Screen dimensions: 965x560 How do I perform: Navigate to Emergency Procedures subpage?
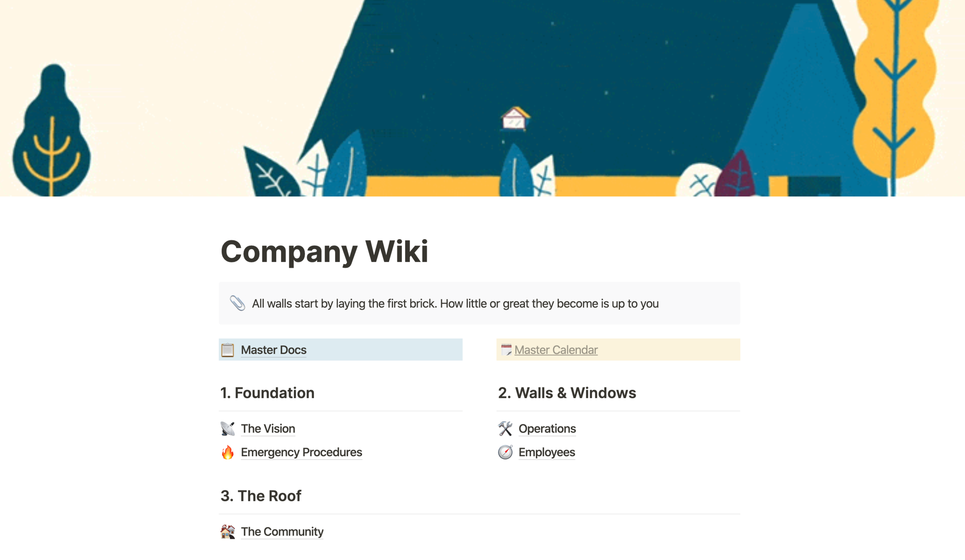point(301,452)
